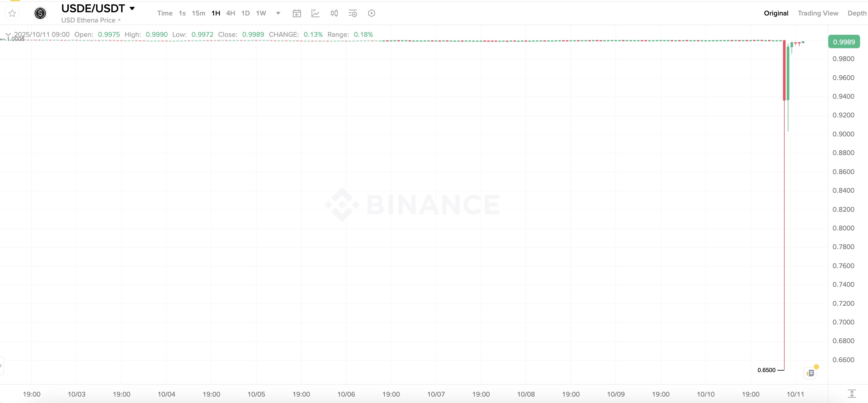Switch to the Trading View tab
This screenshot has width=868, height=403.
click(818, 13)
